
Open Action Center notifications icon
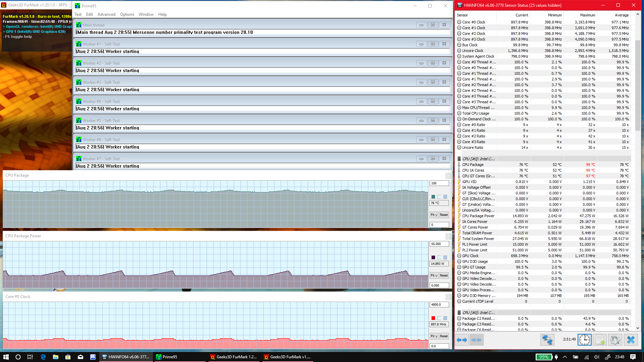coord(633,357)
